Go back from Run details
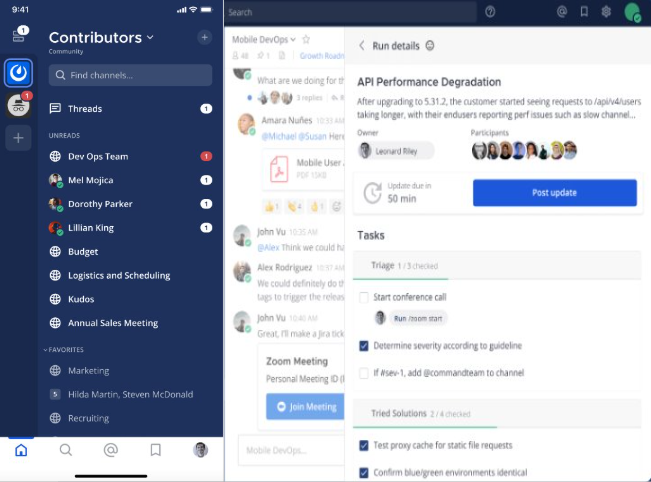This screenshot has width=651, height=482. click(362, 46)
